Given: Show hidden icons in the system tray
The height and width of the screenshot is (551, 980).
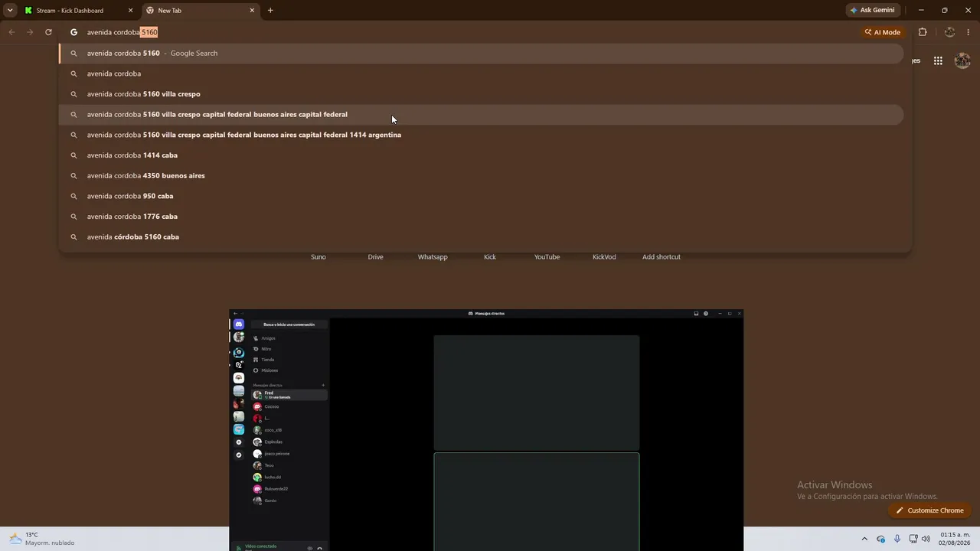Looking at the screenshot, I should click(864, 539).
